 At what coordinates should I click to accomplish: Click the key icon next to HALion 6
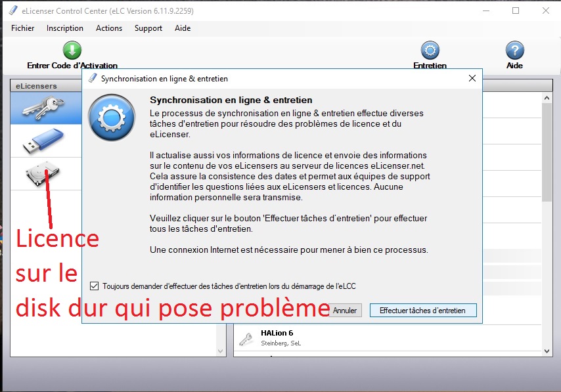(x=246, y=336)
